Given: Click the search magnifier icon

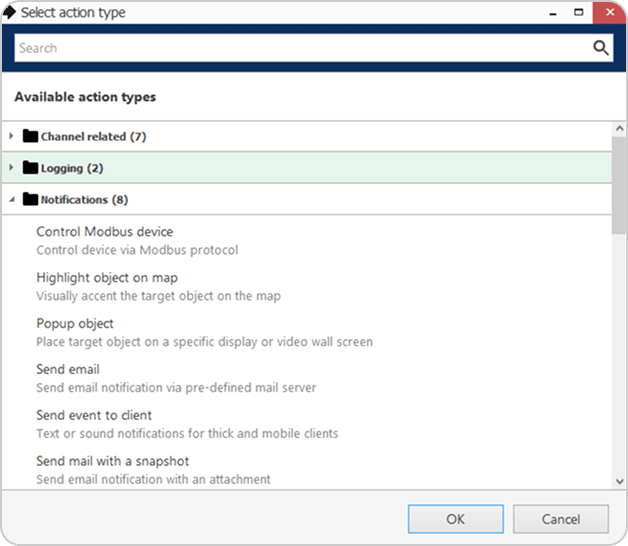Looking at the screenshot, I should click(x=600, y=48).
